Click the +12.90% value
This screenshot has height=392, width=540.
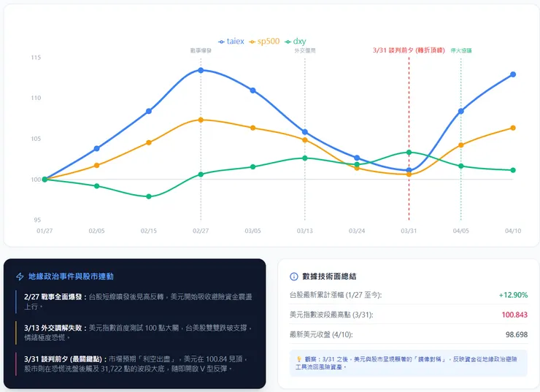tap(513, 295)
